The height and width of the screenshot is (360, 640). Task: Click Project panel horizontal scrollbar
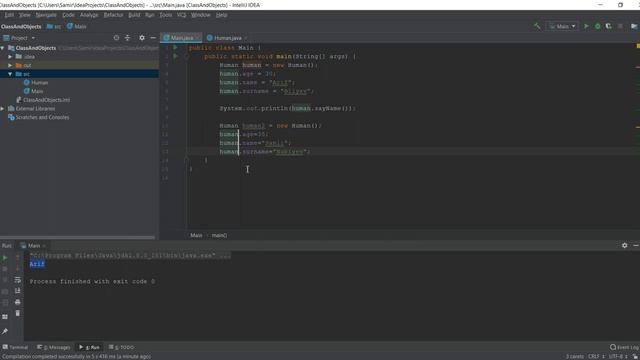78,237
